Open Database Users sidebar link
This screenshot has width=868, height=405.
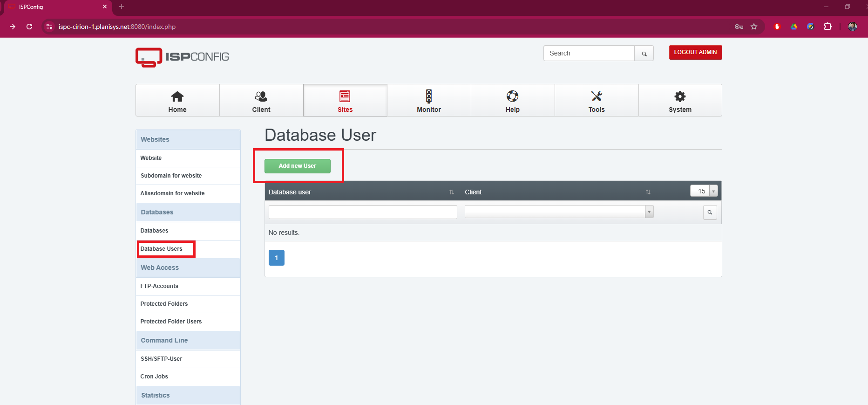click(x=188, y=249)
